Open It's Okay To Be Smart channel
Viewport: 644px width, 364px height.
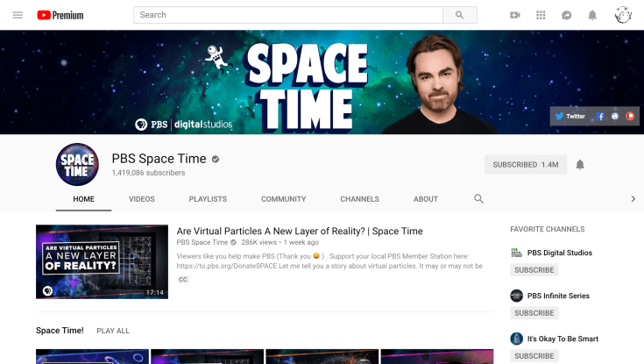(563, 339)
